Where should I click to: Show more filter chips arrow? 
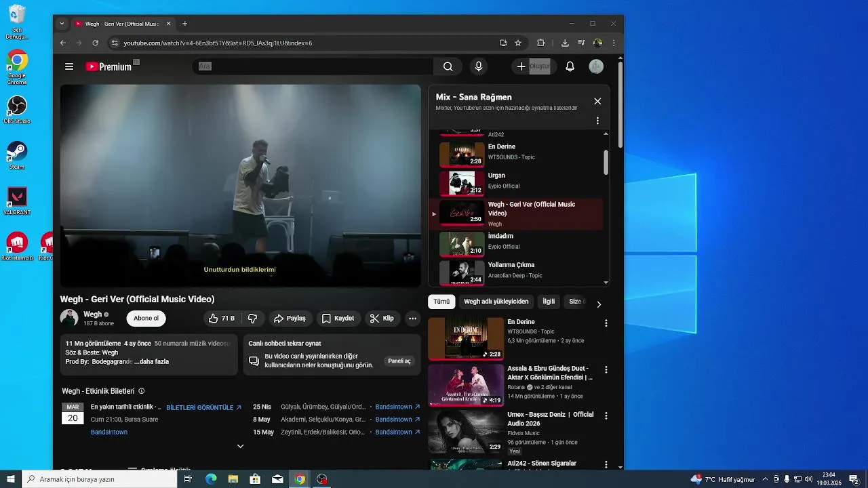click(x=598, y=304)
